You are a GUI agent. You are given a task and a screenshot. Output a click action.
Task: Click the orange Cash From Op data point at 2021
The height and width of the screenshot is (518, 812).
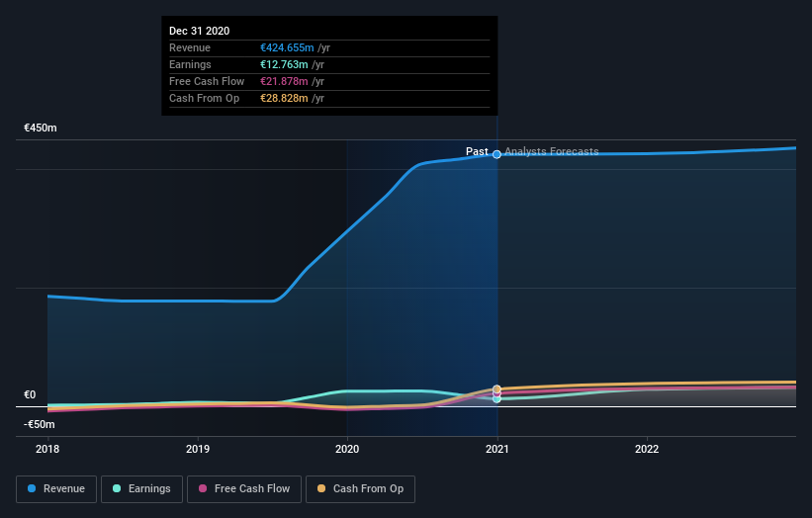tap(496, 388)
